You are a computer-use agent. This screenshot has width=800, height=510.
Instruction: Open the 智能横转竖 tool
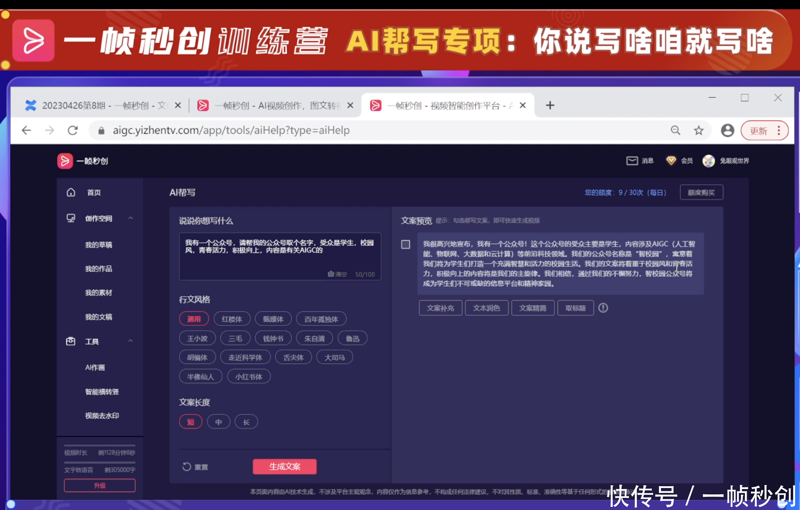coord(102,392)
